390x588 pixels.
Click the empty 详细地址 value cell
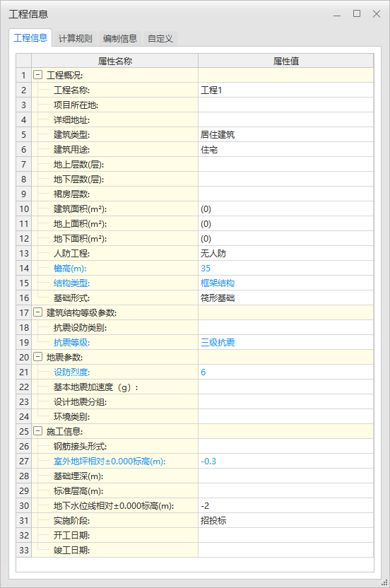285,119
